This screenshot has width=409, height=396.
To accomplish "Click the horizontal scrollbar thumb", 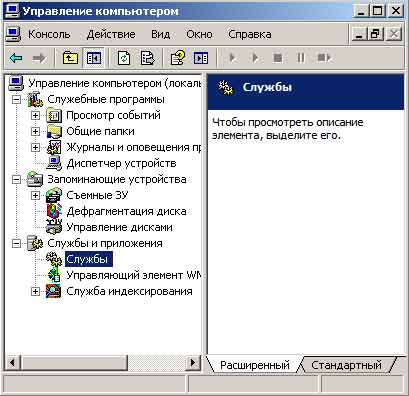I will [74, 362].
